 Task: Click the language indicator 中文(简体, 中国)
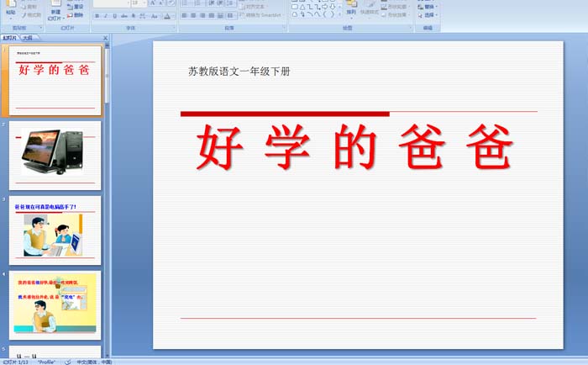pyautogui.click(x=94, y=362)
